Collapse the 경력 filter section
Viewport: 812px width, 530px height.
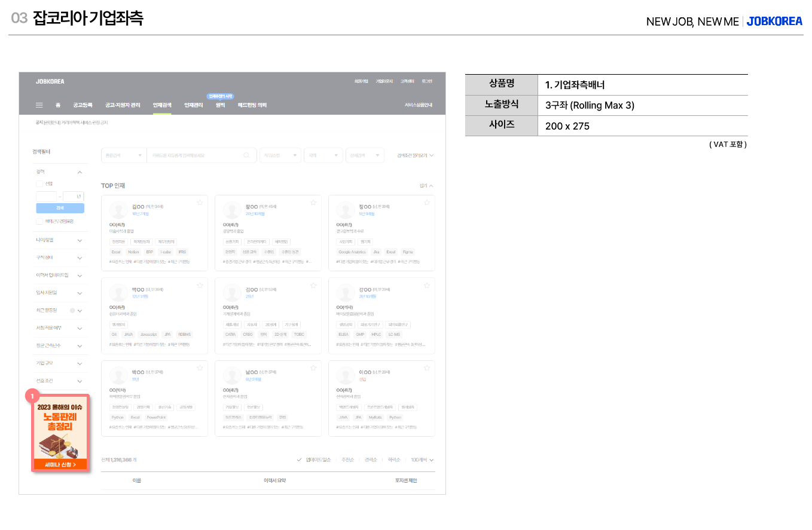80,172
